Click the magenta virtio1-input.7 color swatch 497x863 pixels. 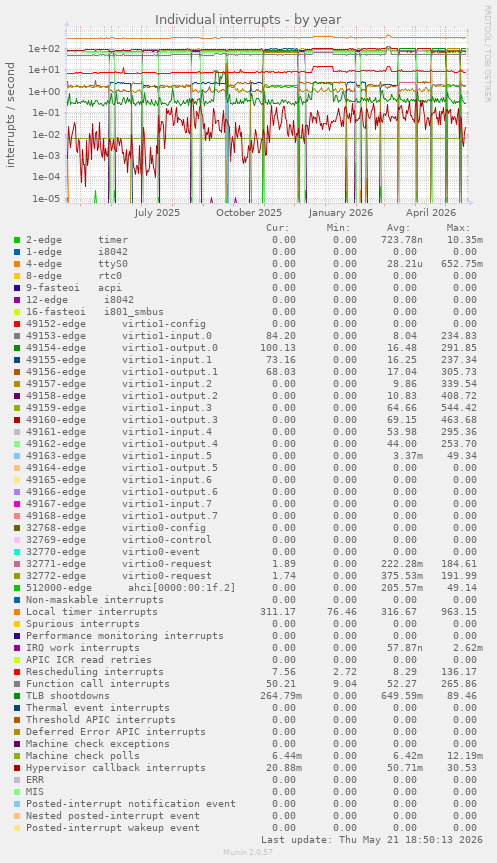17,504
